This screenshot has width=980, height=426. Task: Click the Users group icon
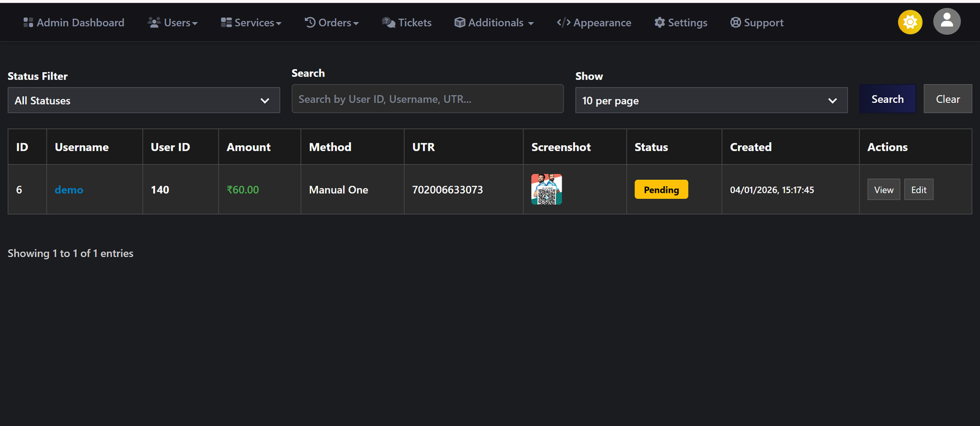coord(154,23)
